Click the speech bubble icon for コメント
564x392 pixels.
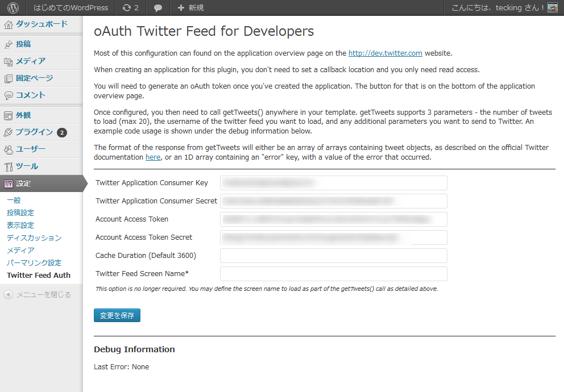(9, 95)
